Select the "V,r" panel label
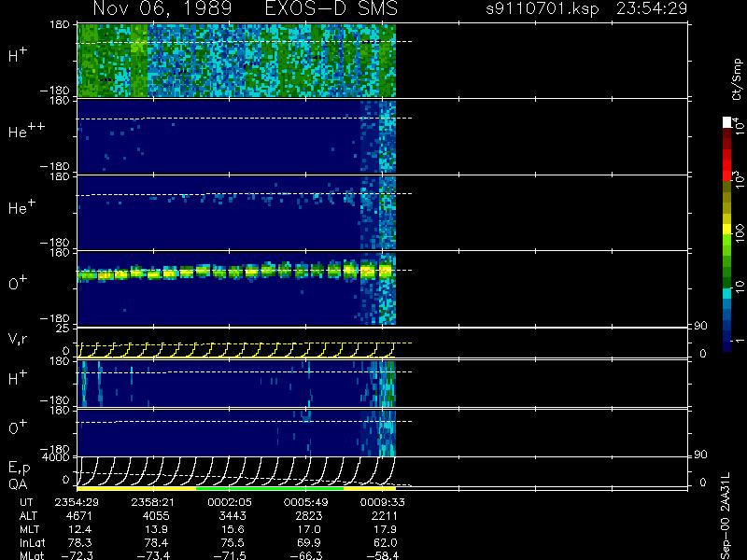The width and height of the screenshot is (747, 560). click(x=18, y=339)
